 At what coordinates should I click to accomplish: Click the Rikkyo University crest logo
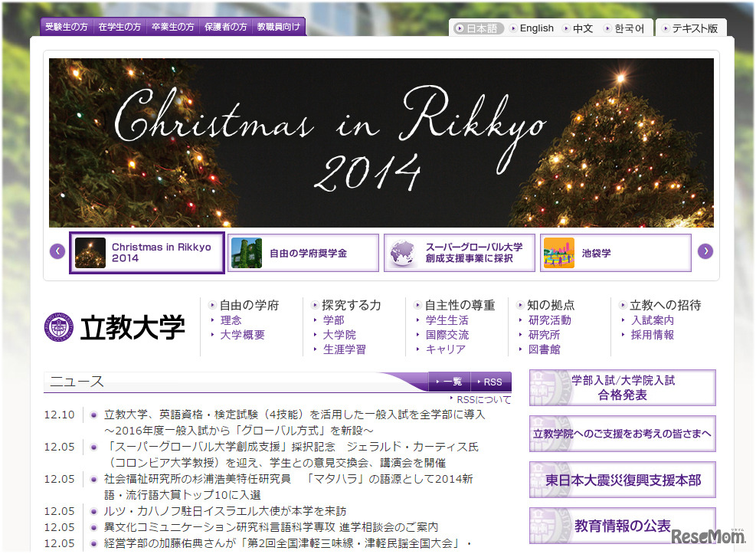[59, 327]
